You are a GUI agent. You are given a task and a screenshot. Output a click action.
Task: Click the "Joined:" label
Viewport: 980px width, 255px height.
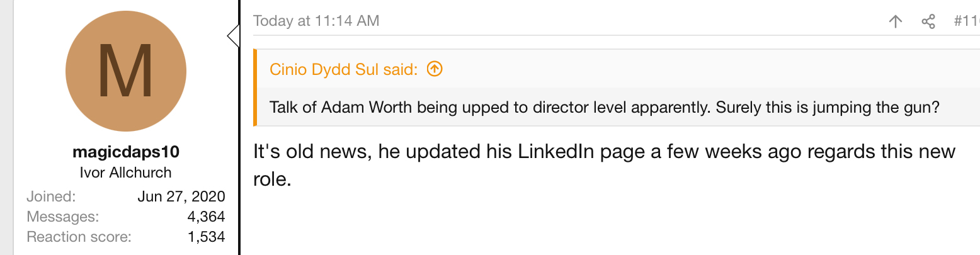pyautogui.click(x=51, y=196)
